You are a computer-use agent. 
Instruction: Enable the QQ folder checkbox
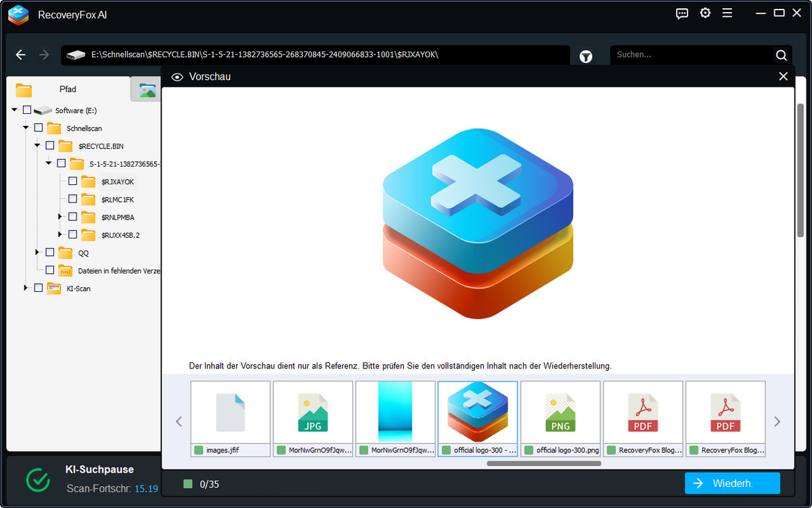[49, 253]
